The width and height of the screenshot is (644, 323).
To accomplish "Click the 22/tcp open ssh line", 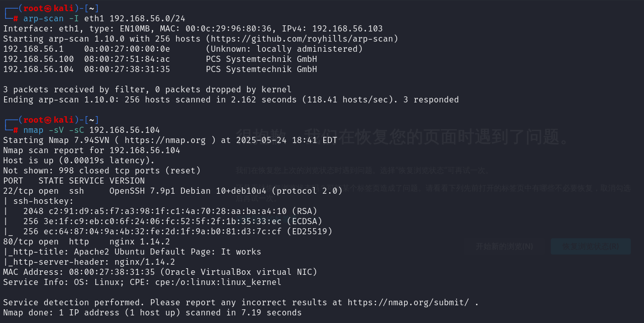I will (173, 191).
